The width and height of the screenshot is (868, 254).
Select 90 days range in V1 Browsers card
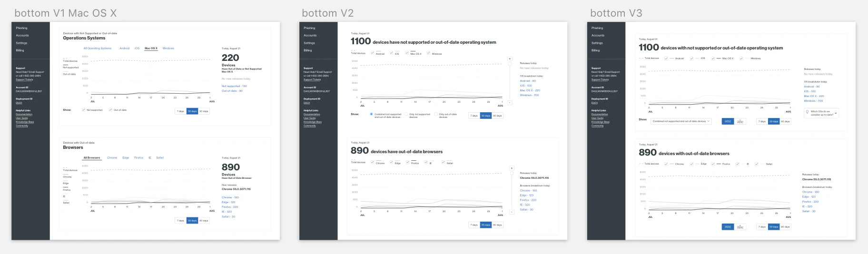pos(204,220)
